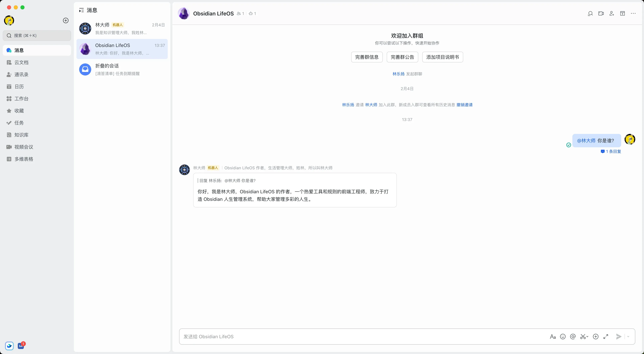
Task: Open 收藏 favorites in sidebar
Action: click(37, 111)
